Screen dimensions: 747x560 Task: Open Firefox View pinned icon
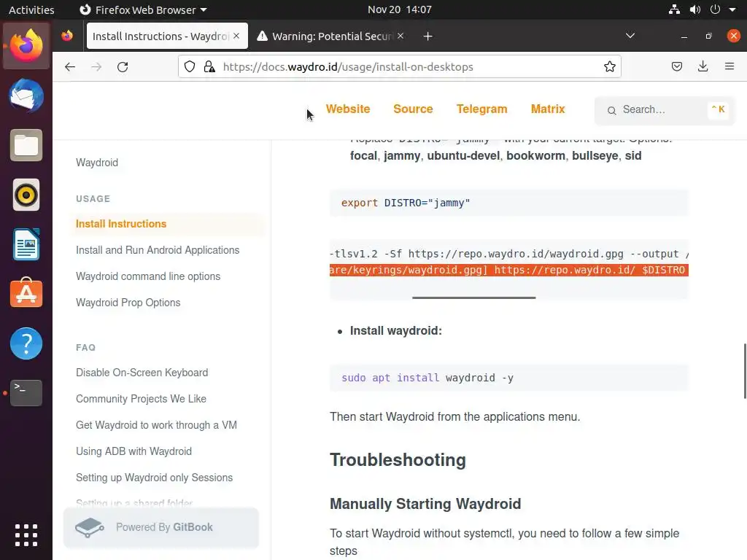[67, 36]
